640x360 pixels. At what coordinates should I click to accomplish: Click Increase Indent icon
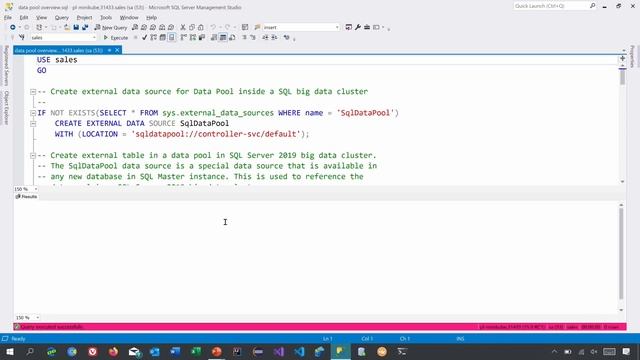pyautogui.click(x=274, y=38)
